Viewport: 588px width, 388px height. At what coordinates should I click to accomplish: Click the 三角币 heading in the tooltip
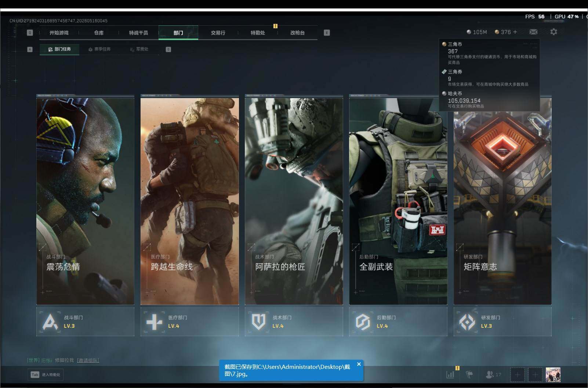pos(455,44)
